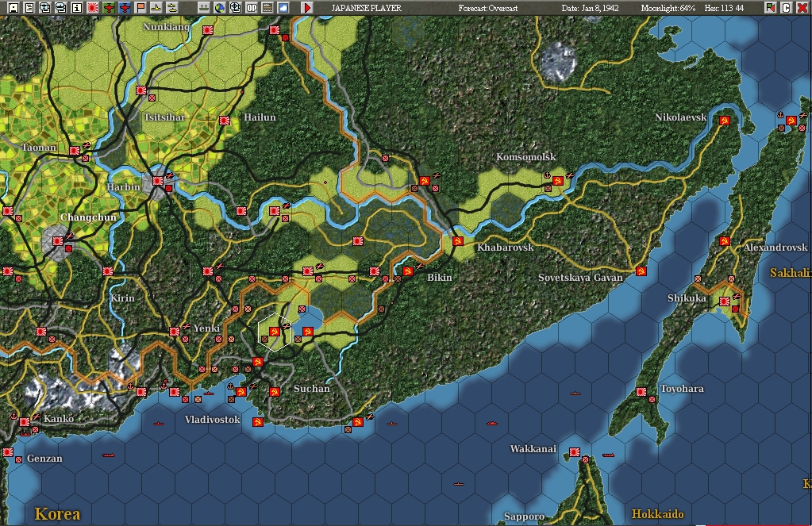The image size is (812, 526).
Task: Click the floppy disk save game icon
Action: (13, 7)
